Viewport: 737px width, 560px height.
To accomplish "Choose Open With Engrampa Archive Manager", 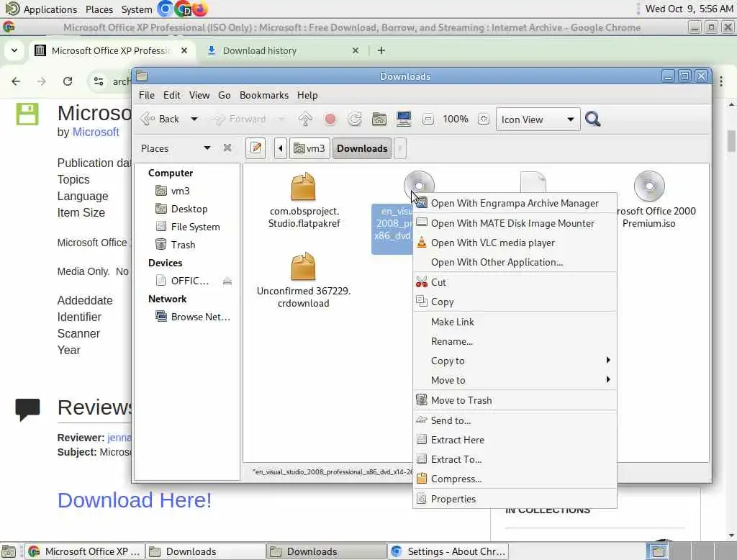I will click(x=515, y=203).
